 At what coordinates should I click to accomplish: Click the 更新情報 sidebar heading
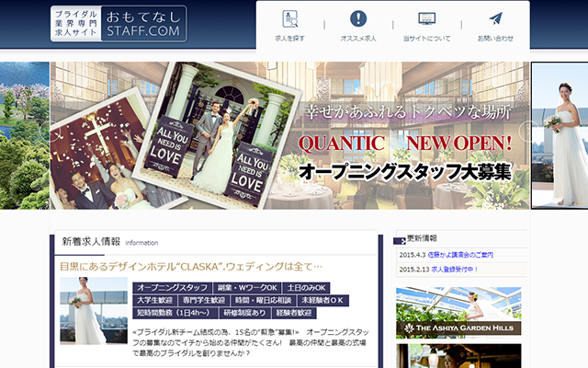[x=422, y=238]
